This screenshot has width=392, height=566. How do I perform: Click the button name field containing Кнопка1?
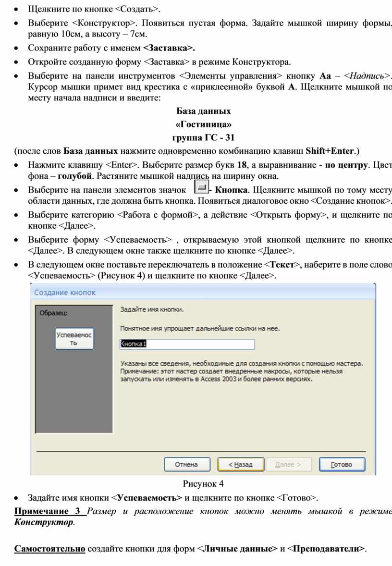[187, 344]
